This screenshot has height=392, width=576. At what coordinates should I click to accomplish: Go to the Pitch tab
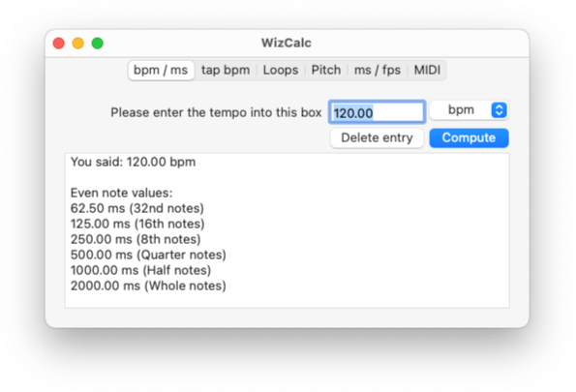click(326, 70)
